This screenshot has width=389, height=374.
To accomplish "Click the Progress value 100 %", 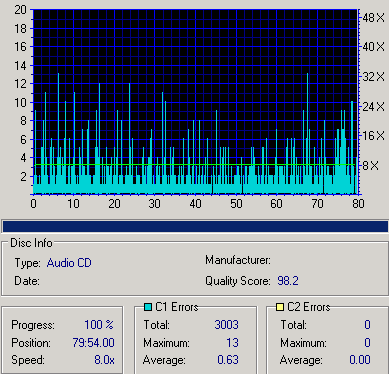I will 99,325.
